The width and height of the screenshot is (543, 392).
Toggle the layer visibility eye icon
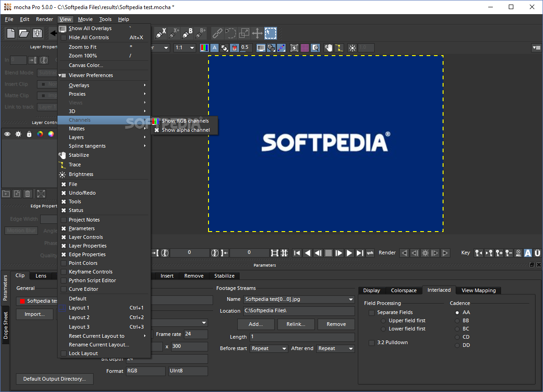7,134
